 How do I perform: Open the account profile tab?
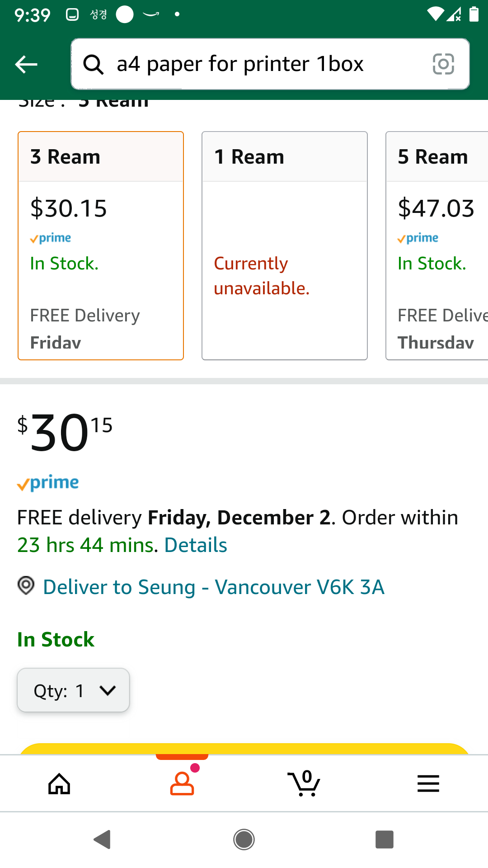182,783
